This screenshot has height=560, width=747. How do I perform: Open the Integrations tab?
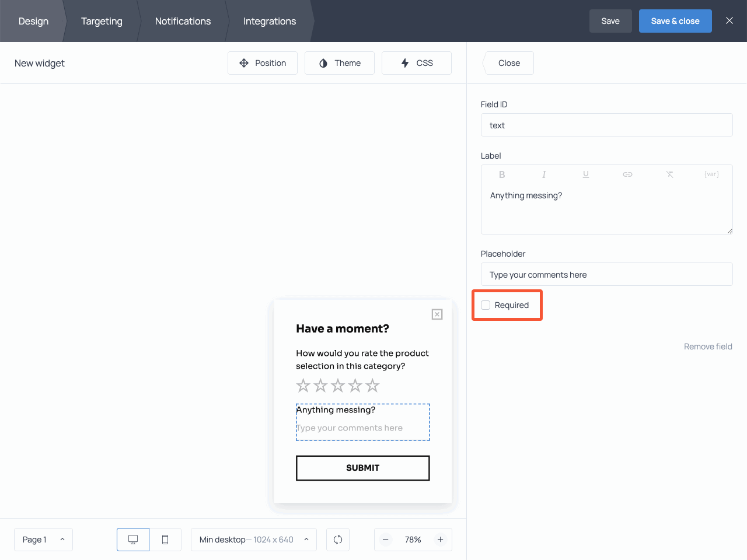pos(270,21)
